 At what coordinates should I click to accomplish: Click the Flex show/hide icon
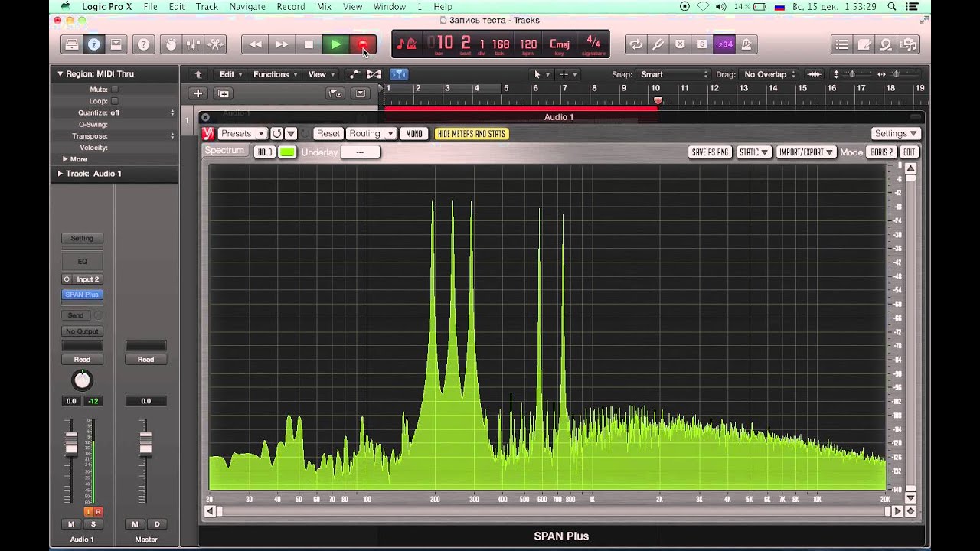click(374, 74)
